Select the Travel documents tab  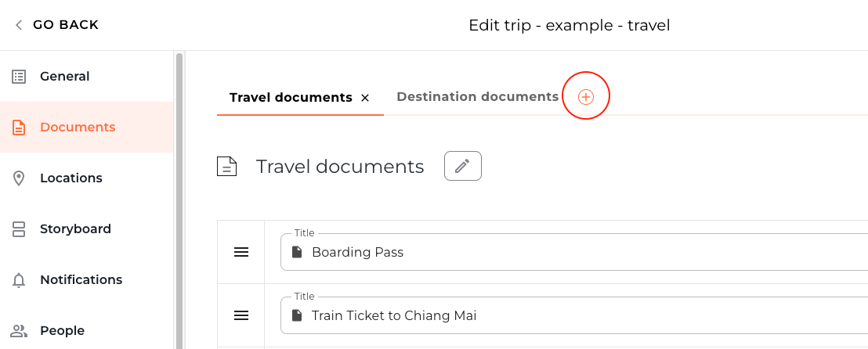[291, 98]
